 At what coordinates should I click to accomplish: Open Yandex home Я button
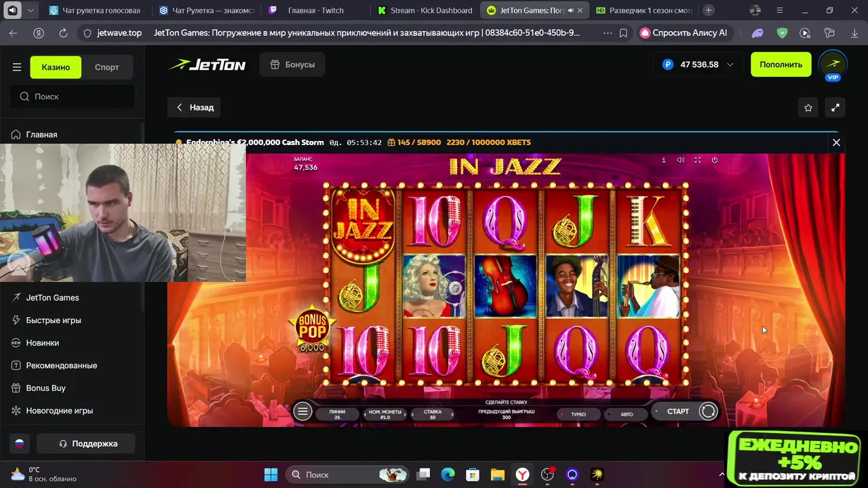[39, 33]
